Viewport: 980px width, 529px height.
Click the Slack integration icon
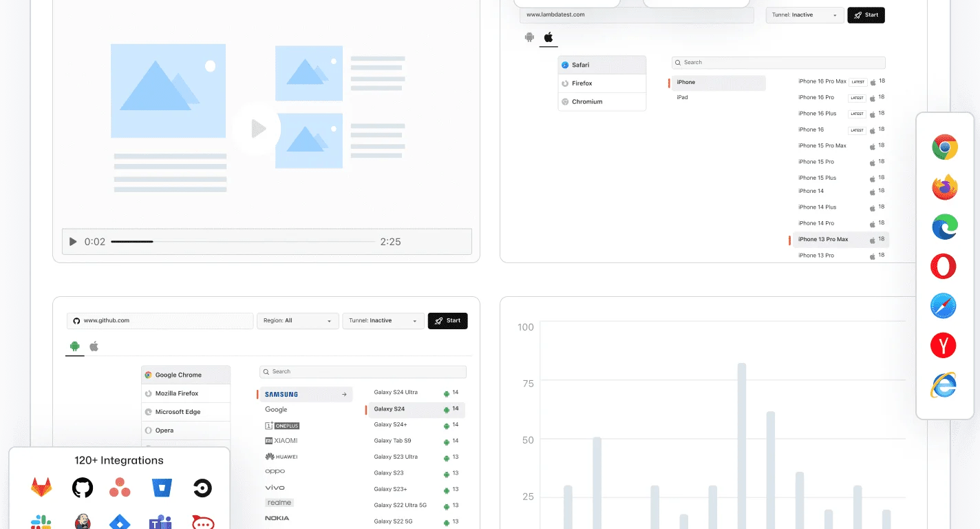[x=41, y=521]
